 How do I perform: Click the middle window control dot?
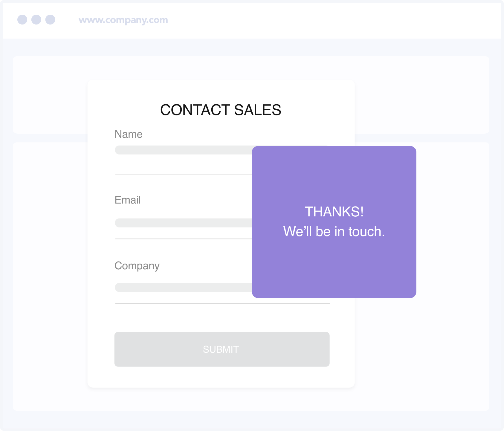tap(36, 20)
